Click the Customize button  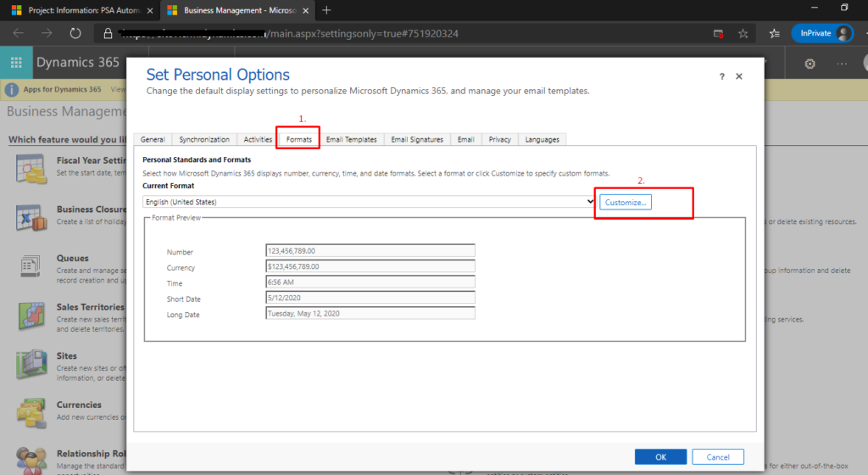tap(626, 202)
